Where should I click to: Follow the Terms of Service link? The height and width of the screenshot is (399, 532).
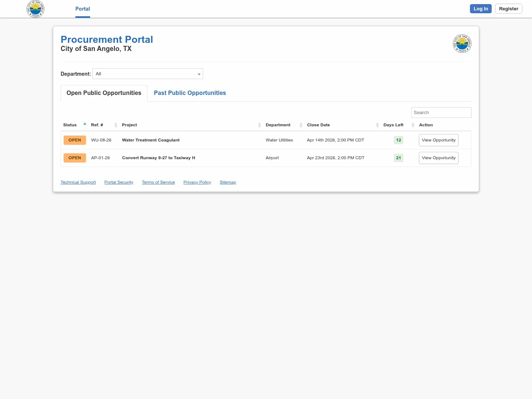158,182
